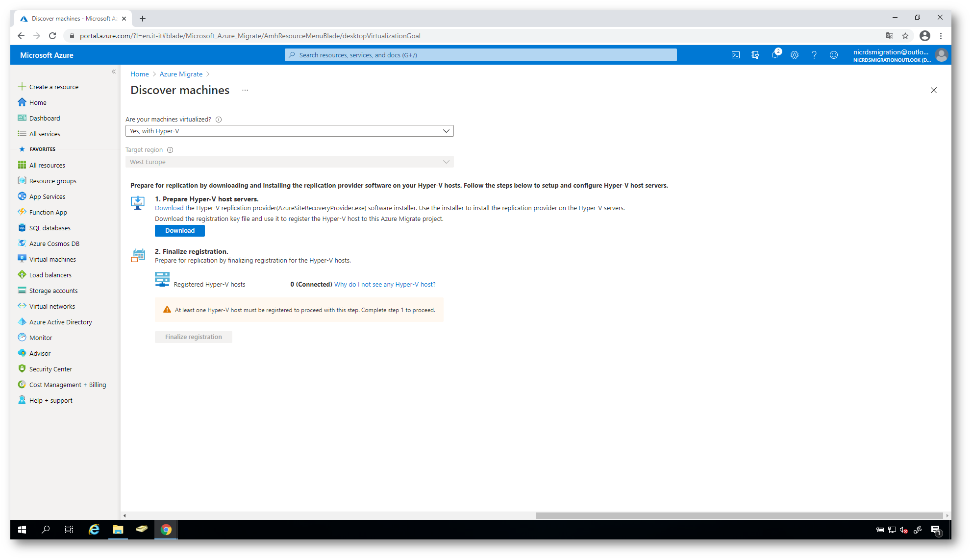
Task: Open Task View in taskbar
Action: pos(69,530)
